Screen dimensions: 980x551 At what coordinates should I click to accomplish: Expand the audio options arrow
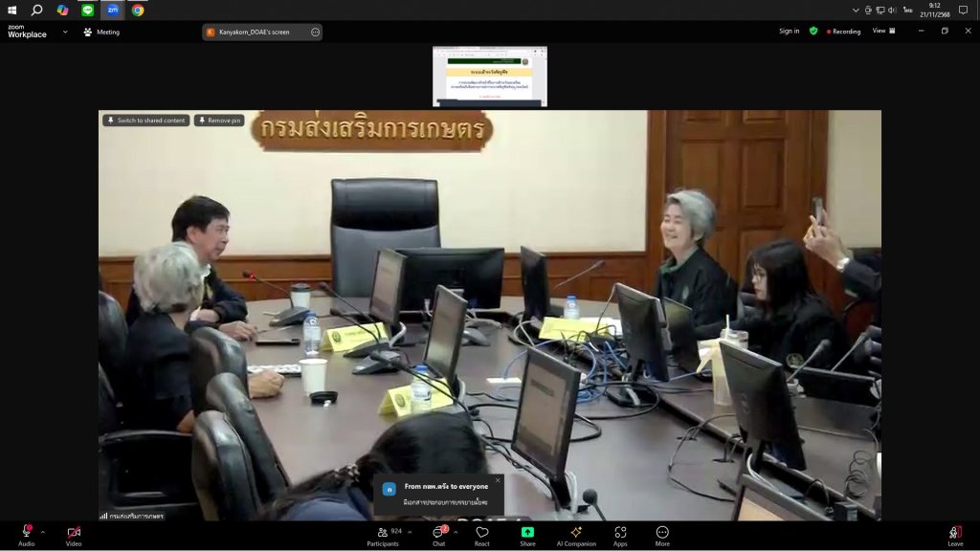coord(42,532)
